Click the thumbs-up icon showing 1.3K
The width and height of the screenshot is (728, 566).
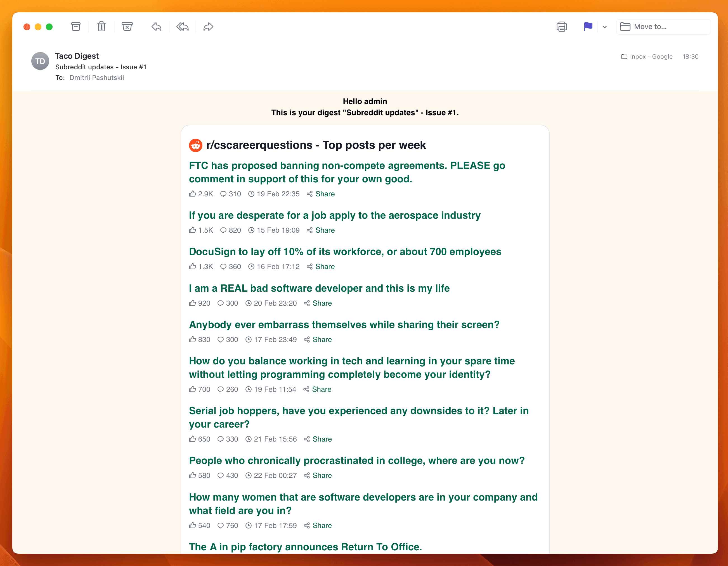(193, 266)
